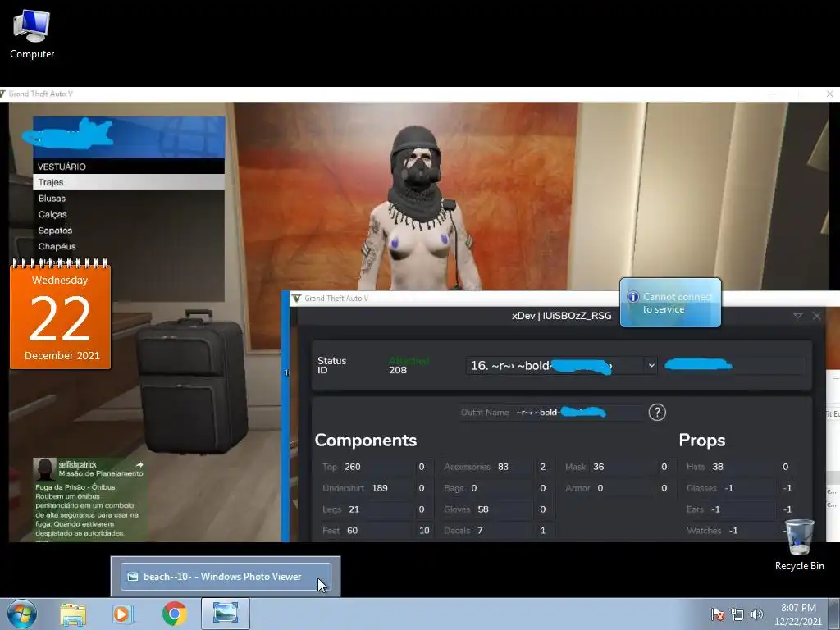Click the xDev | IUiSBOzZ_RSG title text

[x=561, y=316]
